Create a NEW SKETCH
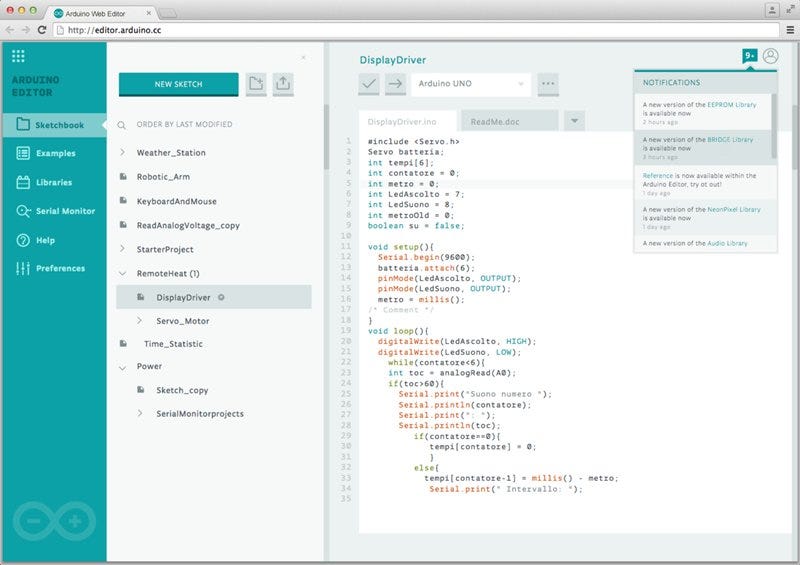The height and width of the screenshot is (565, 800). point(179,84)
